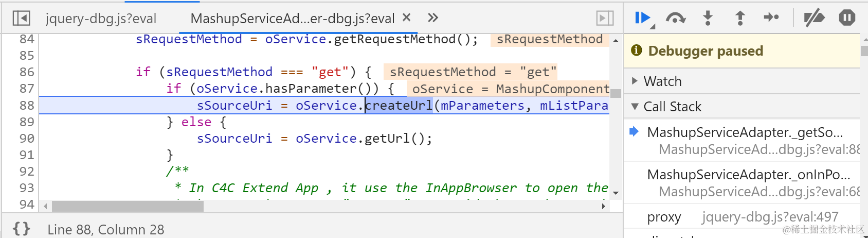Pretty print with the braces icon
The height and width of the screenshot is (238, 868).
click(x=22, y=229)
